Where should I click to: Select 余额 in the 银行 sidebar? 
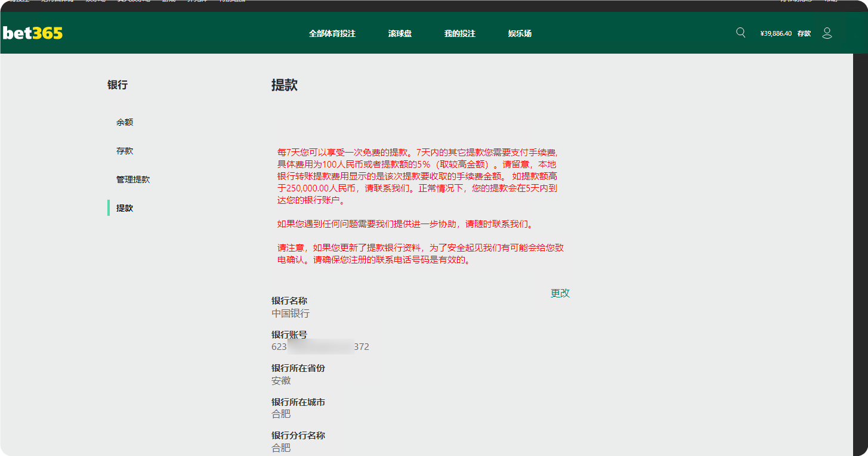125,122
